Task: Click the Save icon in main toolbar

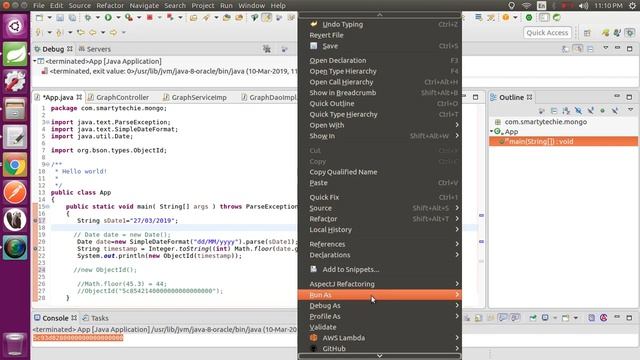Action: [60, 18]
